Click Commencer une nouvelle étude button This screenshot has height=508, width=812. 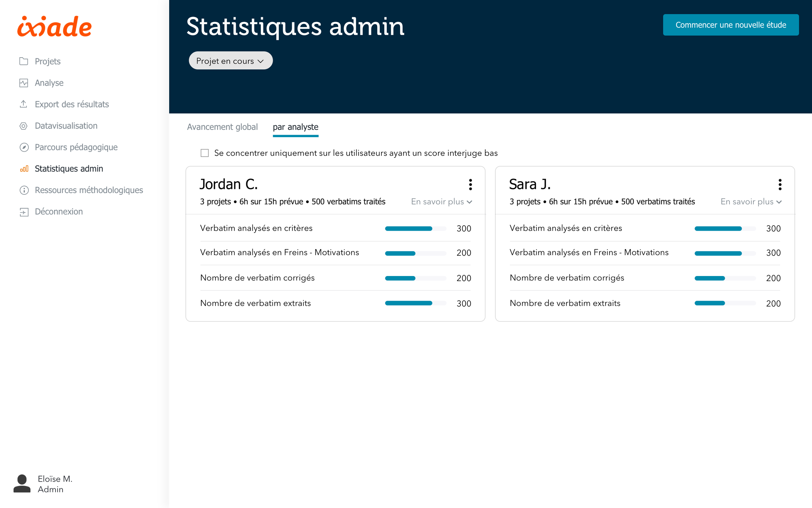pyautogui.click(x=730, y=25)
